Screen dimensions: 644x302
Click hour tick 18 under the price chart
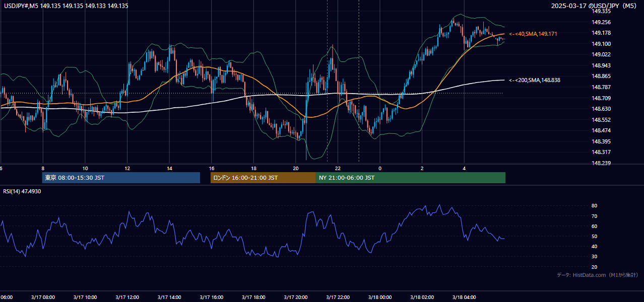(x=254, y=168)
